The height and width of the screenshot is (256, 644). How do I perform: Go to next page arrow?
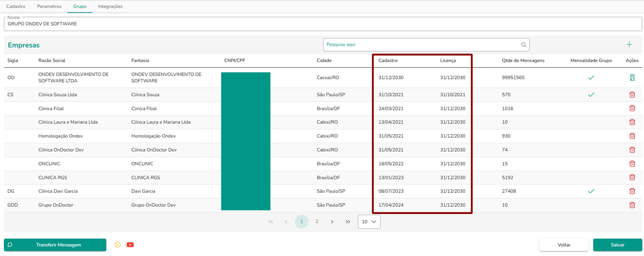tap(332, 222)
